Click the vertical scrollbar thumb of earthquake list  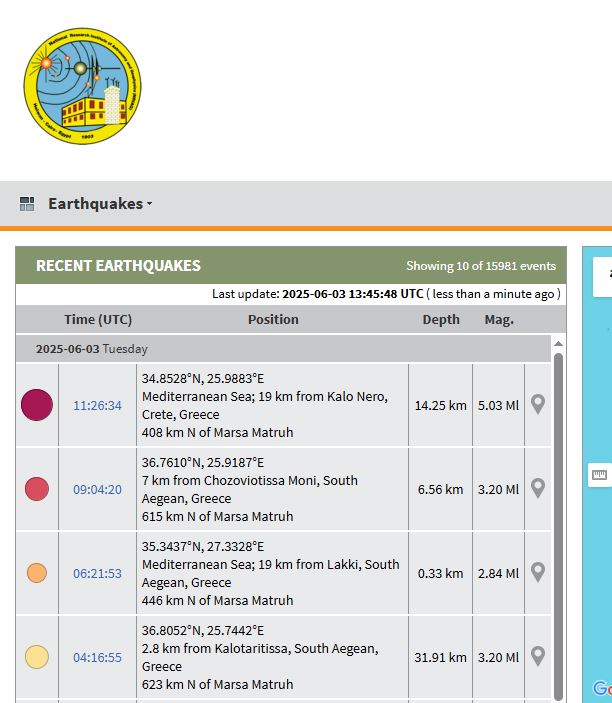point(558,520)
